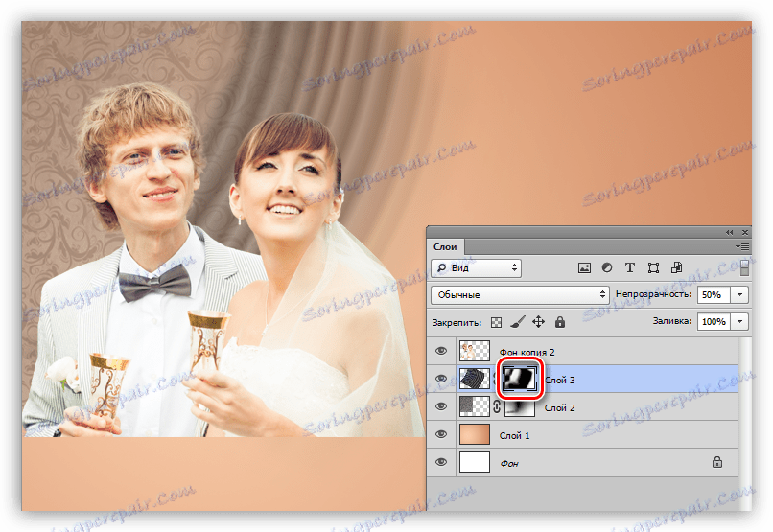Lock all padlock icon

pyautogui.click(x=559, y=322)
